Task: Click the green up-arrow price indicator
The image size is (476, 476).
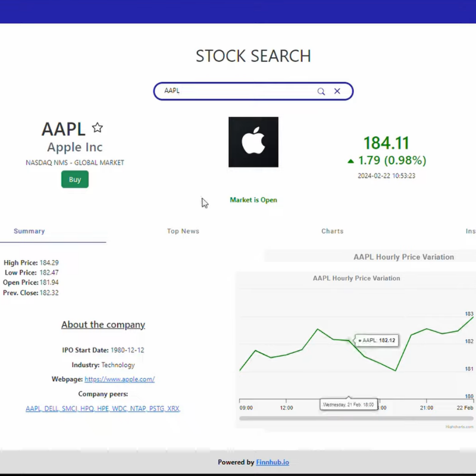Action: [x=350, y=161]
